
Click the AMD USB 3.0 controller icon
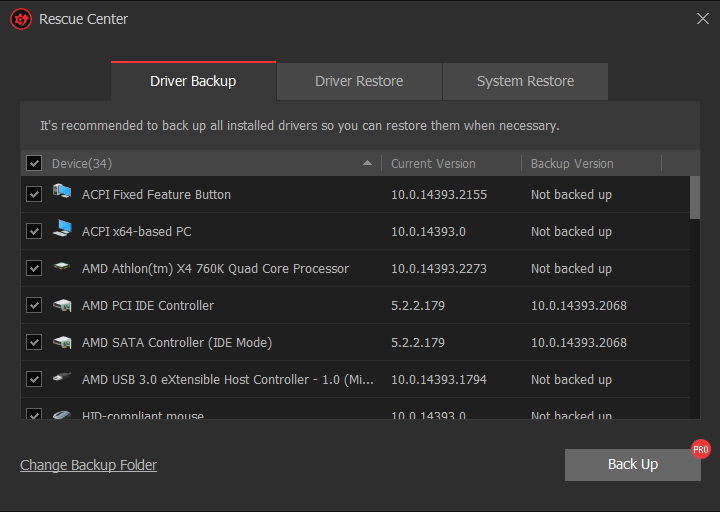pyautogui.click(x=62, y=377)
